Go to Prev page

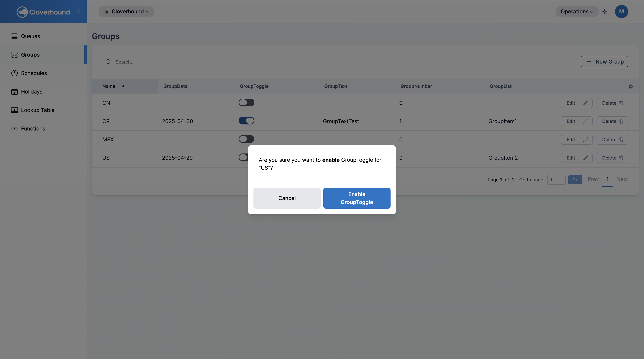593,179
